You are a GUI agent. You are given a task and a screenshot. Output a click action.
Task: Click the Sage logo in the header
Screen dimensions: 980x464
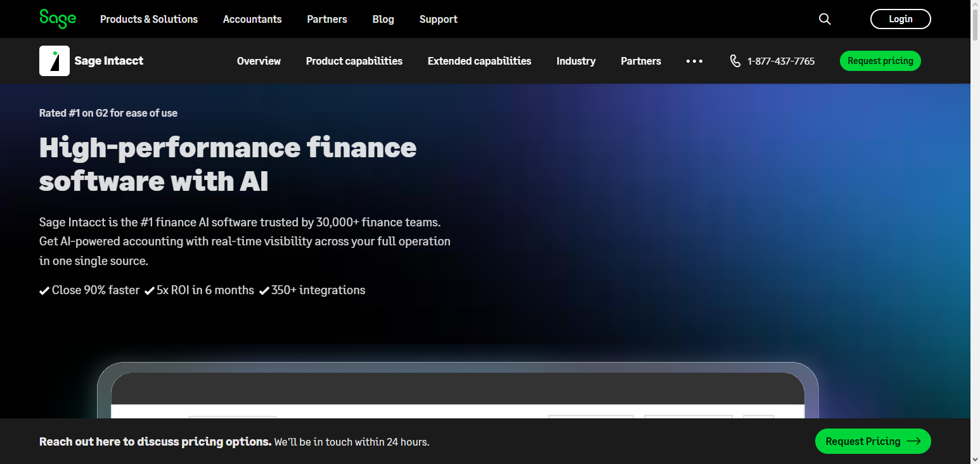coord(57,18)
